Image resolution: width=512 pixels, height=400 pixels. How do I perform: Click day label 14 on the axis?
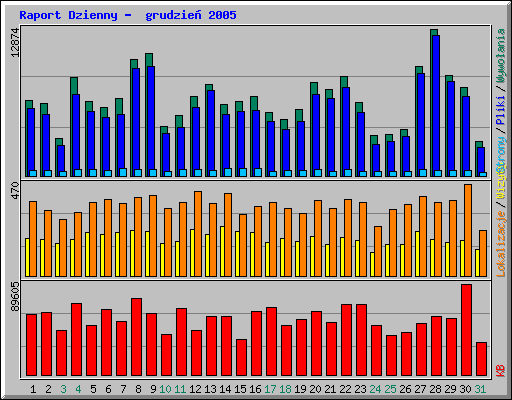click(225, 389)
